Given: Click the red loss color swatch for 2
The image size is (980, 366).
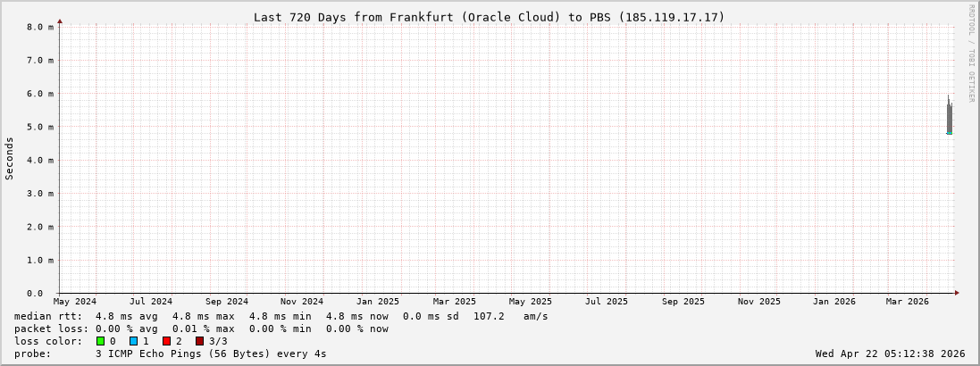Looking at the screenshot, I should (166, 341).
